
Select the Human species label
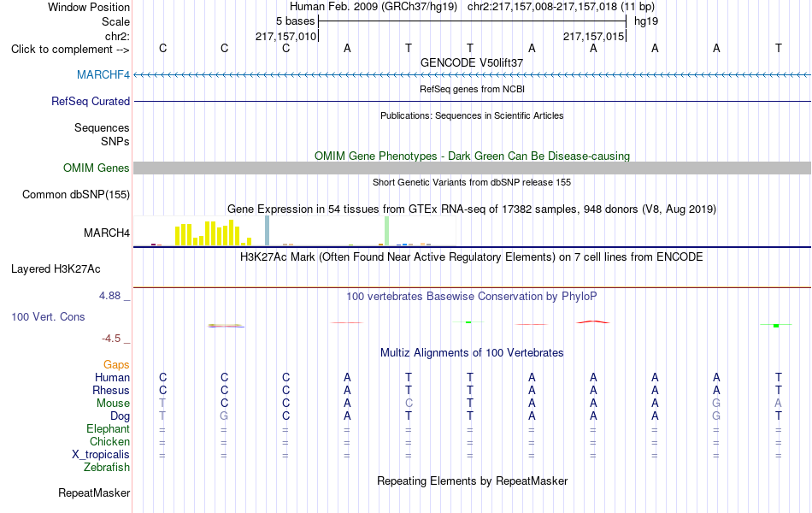tap(112, 377)
